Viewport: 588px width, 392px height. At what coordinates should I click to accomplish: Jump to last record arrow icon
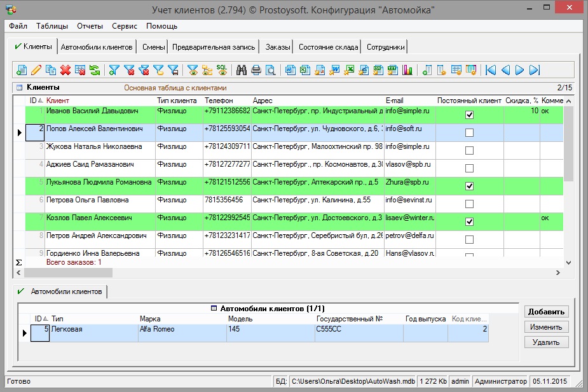click(534, 70)
